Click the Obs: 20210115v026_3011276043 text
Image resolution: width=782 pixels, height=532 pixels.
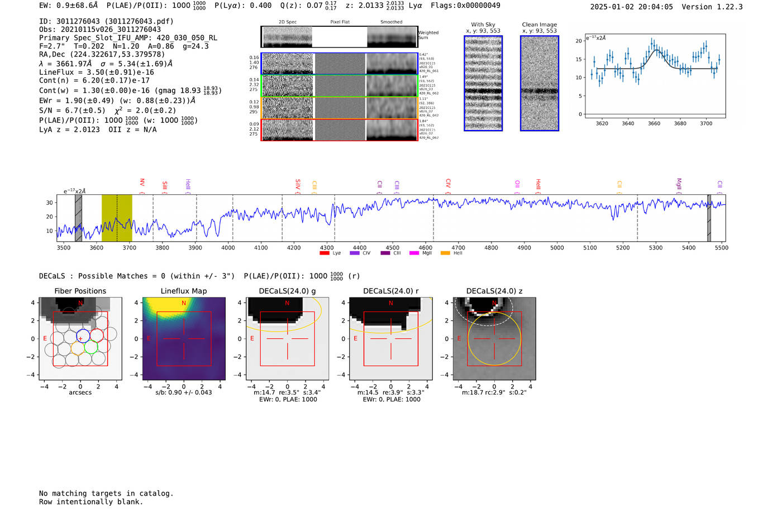click(x=100, y=30)
